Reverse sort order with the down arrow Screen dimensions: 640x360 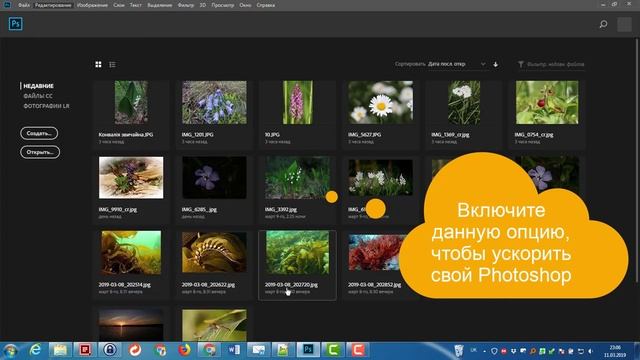(496, 64)
